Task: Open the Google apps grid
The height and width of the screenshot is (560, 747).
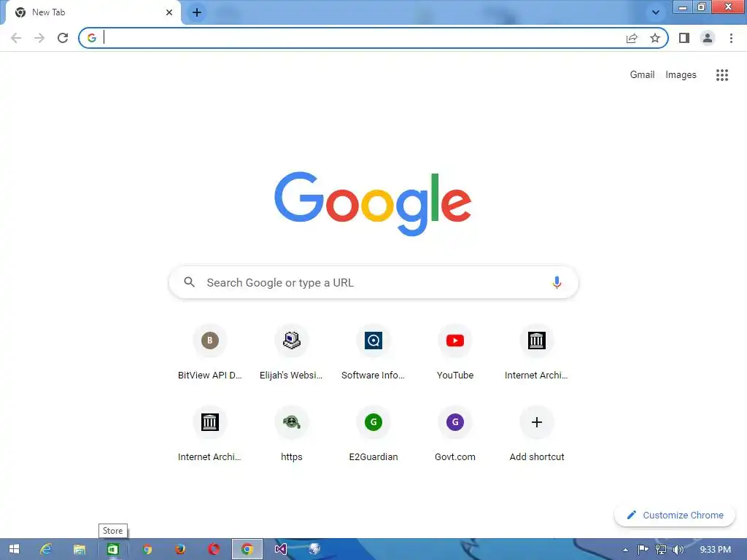Action: pos(722,75)
